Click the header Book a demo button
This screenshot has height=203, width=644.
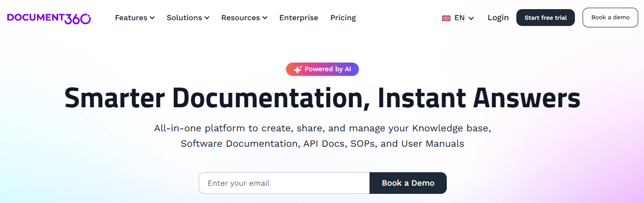[610, 18]
